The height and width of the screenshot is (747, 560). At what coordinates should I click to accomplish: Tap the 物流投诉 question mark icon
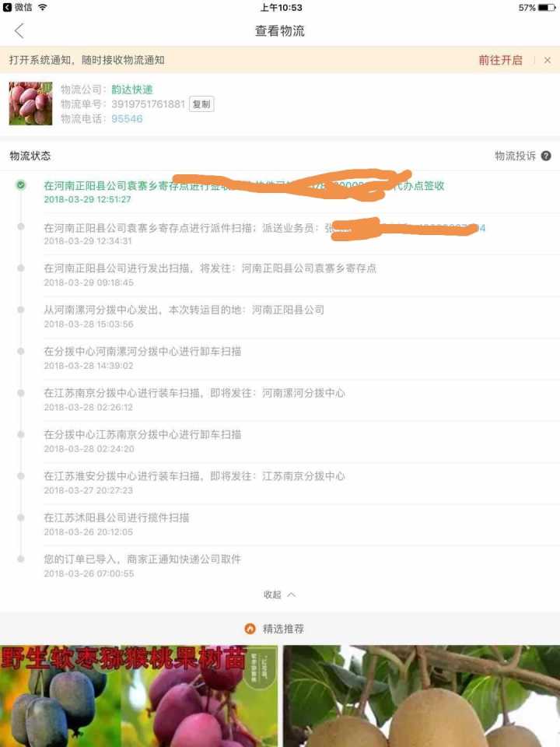coord(546,156)
